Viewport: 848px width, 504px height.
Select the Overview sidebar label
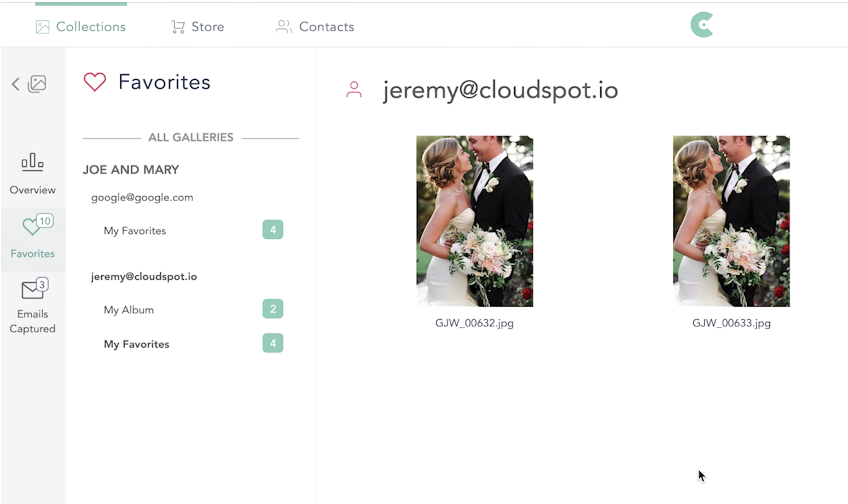click(x=33, y=190)
